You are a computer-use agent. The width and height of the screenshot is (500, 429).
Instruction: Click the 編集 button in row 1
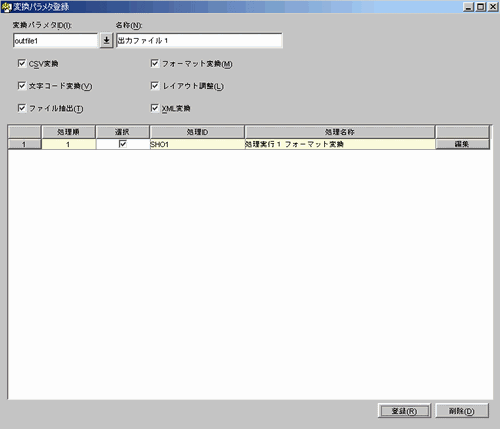462,144
